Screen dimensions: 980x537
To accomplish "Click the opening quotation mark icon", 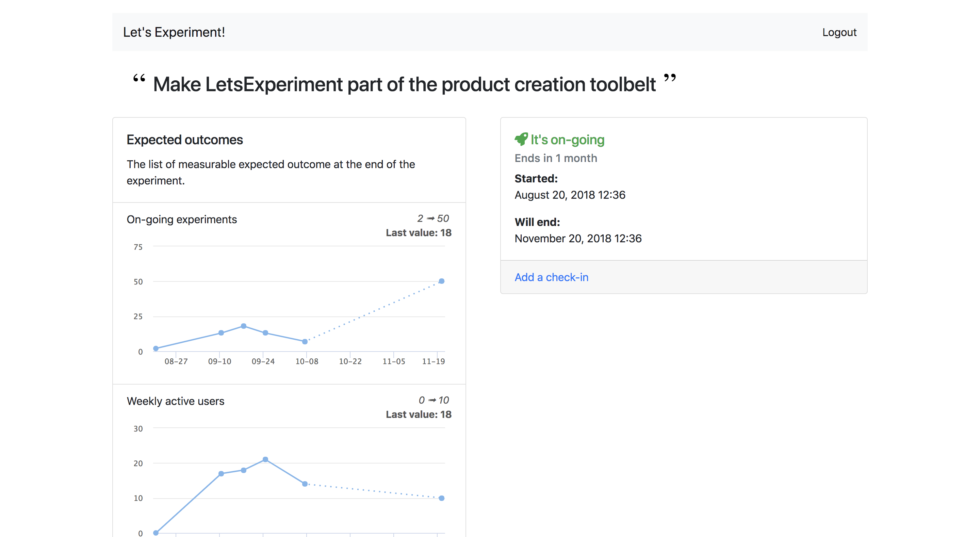I will 139,78.
